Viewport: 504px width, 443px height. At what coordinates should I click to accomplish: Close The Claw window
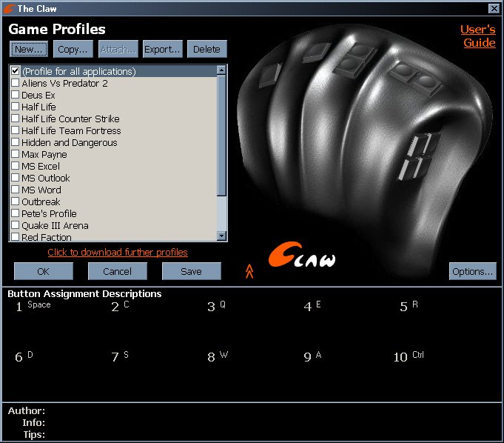click(494, 8)
